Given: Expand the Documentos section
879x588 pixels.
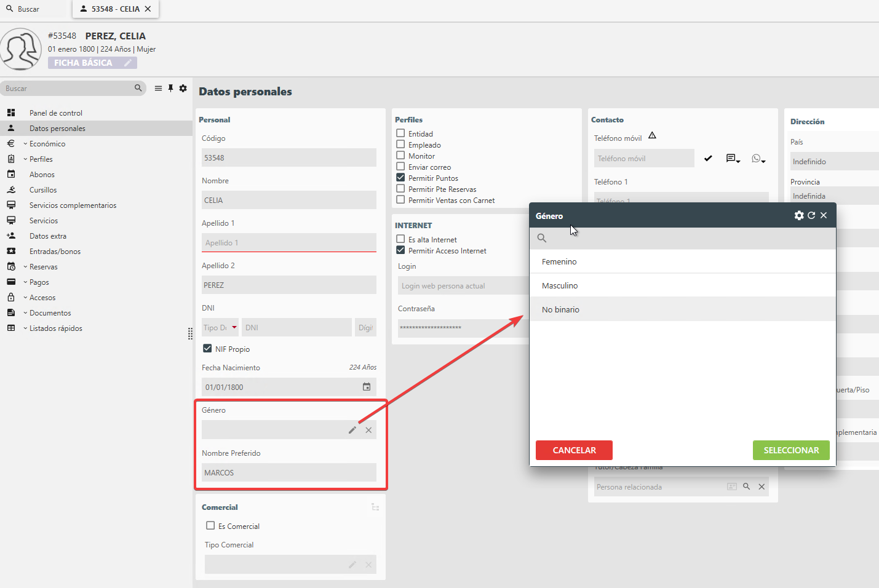Looking at the screenshot, I should pyautogui.click(x=50, y=313).
